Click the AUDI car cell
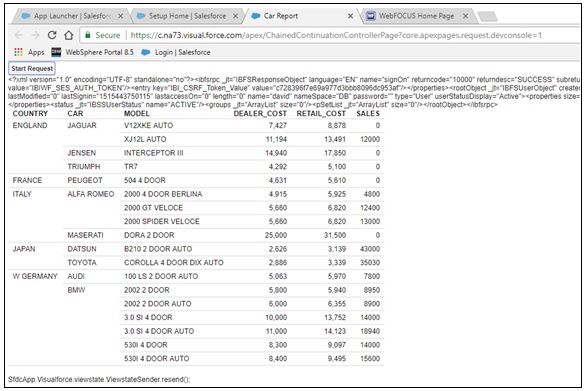 pyautogui.click(x=76, y=276)
